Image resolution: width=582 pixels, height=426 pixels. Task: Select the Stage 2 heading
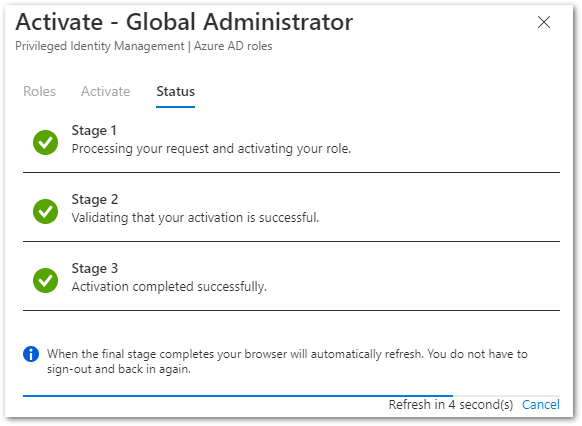click(x=95, y=200)
